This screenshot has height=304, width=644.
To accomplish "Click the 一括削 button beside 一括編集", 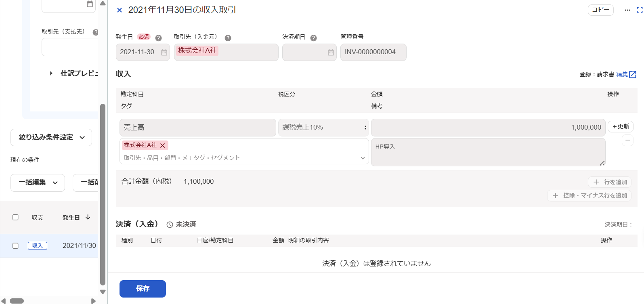I will [x=86, y=182].
